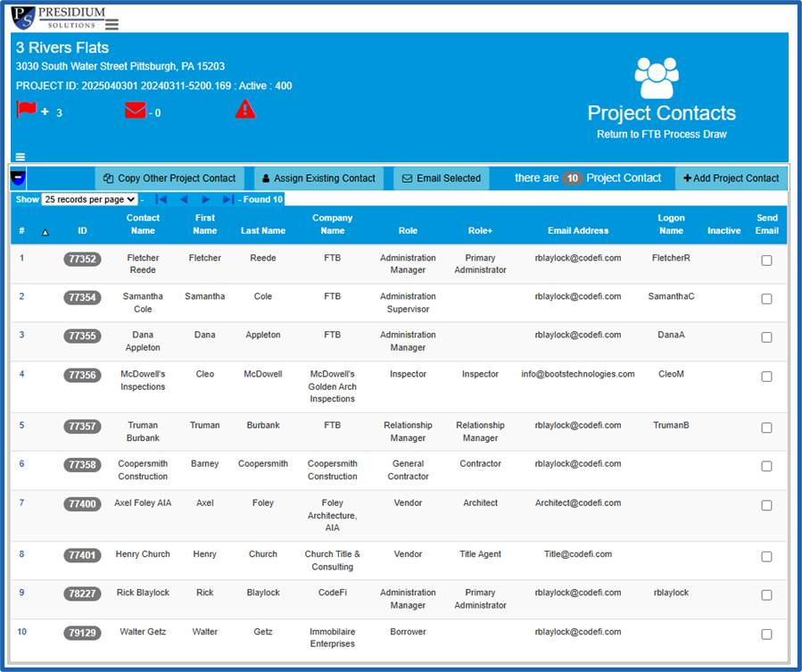
Task: Click the shield icon on the toolbar
Action: click(x=19, y=178)
